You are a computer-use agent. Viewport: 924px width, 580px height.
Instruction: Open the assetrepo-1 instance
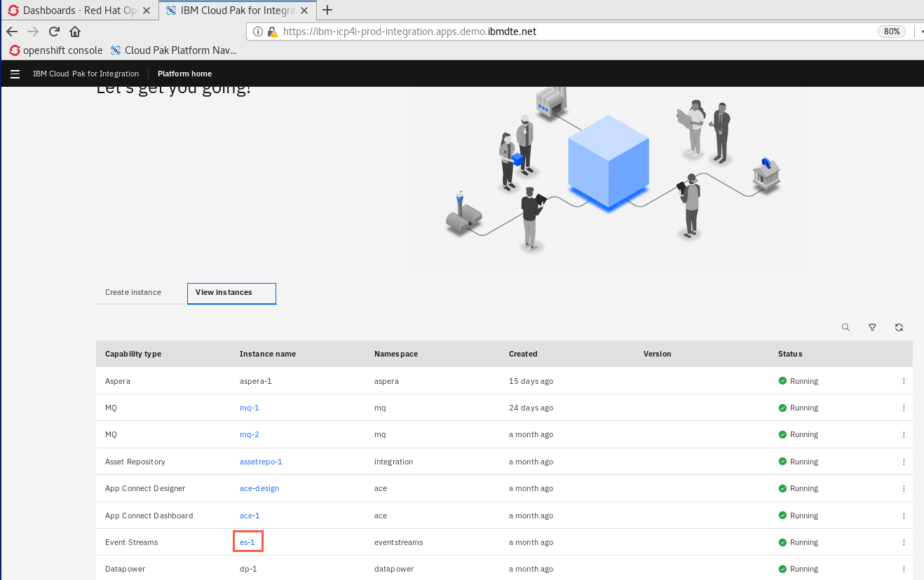coord(261,462)
